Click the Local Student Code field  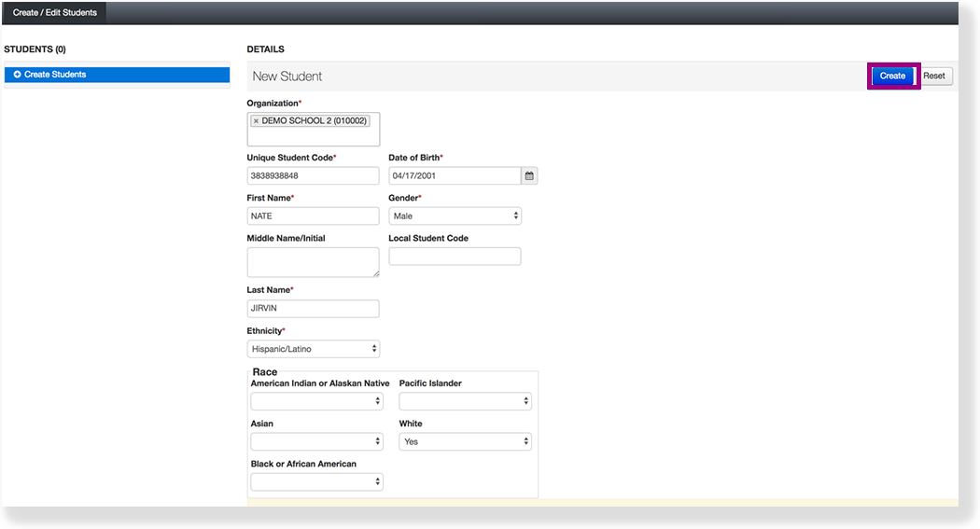(x=455, y=256)
